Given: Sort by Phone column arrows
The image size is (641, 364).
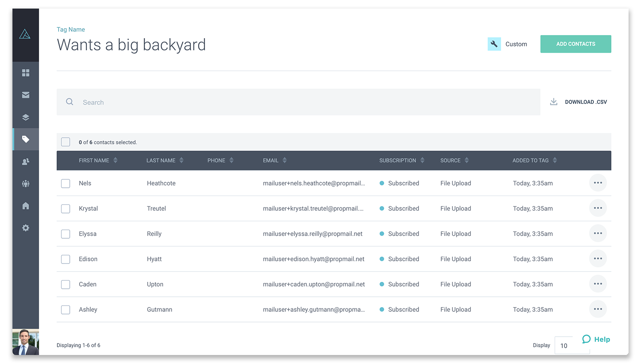Looking at the screenshot, I should point(231,160).
